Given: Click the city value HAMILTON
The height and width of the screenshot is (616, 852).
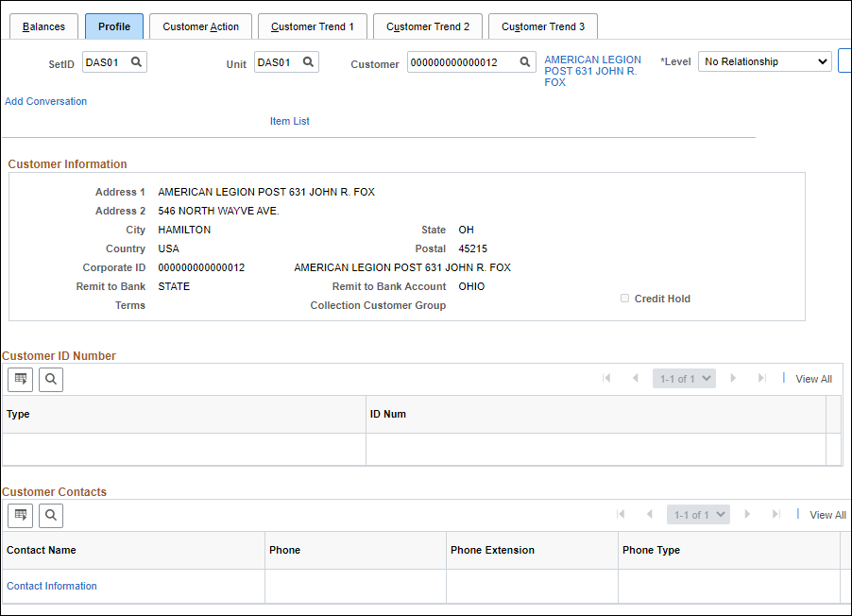Looking at the screenshot, I should pyautogui.click(x=184, y=230).
